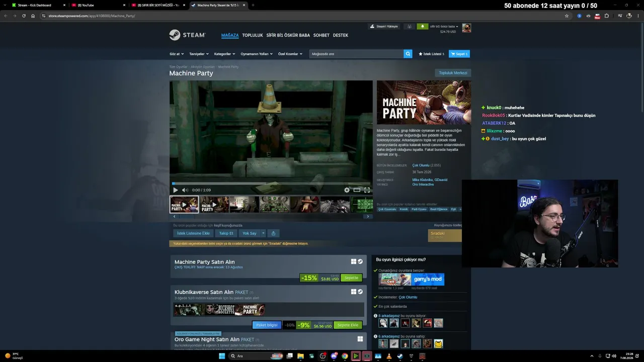Screen dimensions: 644x362
Task: Click the address bar URL
Action: pos(92,16)
